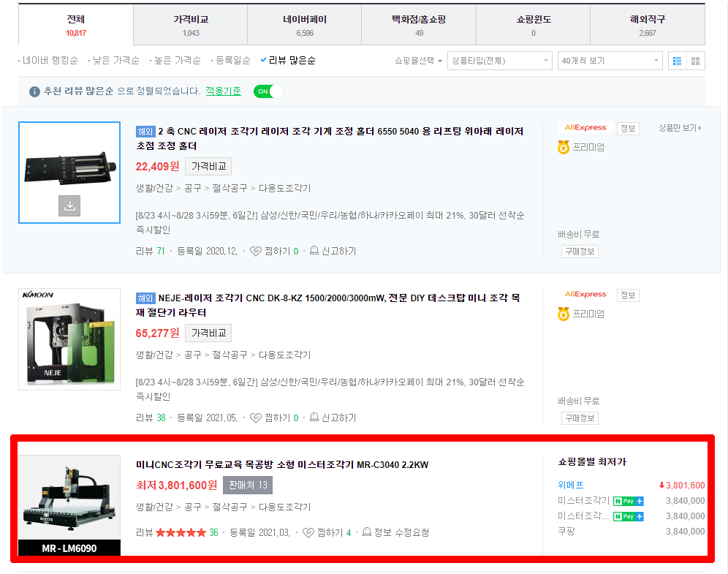The height and width of the screenshot is (574, 728).
Task: Click N Pay badge on truncated 미스터조각... row
Action: point(628,516)
